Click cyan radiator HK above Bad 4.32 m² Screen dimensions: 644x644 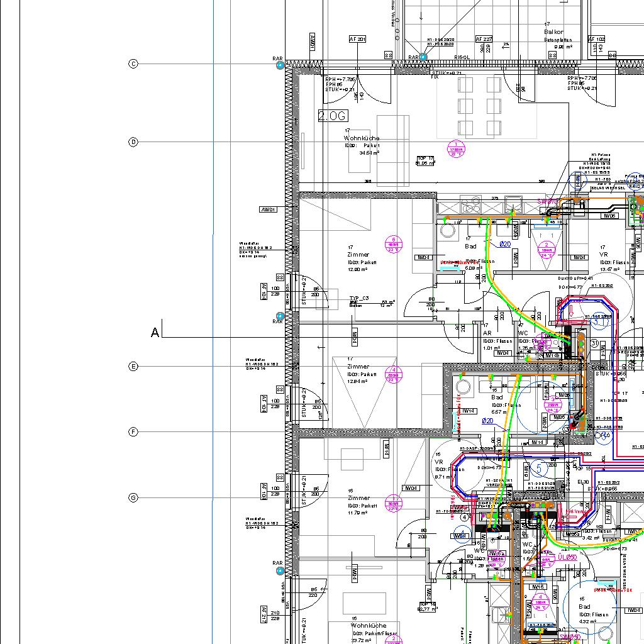pos(607,584)
